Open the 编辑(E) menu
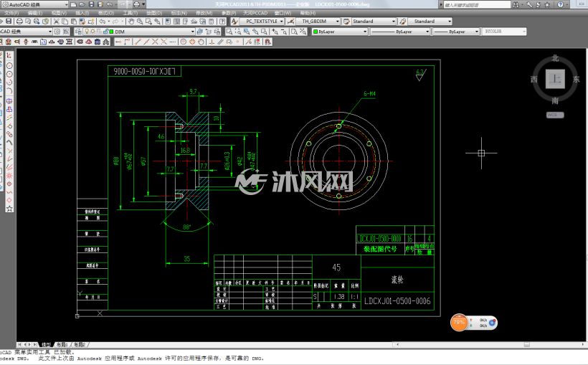The width and height of the screenshot is (588, 365). pos(35,13)
